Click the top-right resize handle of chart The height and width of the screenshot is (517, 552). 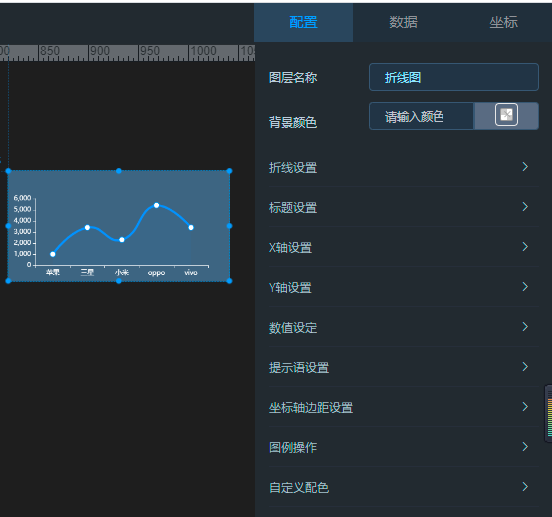[230, 171]
